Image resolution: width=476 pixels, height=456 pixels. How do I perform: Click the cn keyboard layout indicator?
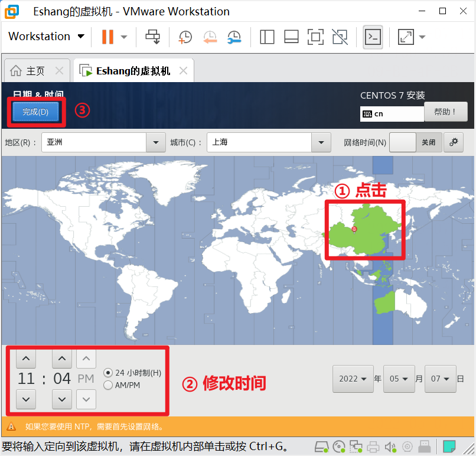[x=392, y=114]
